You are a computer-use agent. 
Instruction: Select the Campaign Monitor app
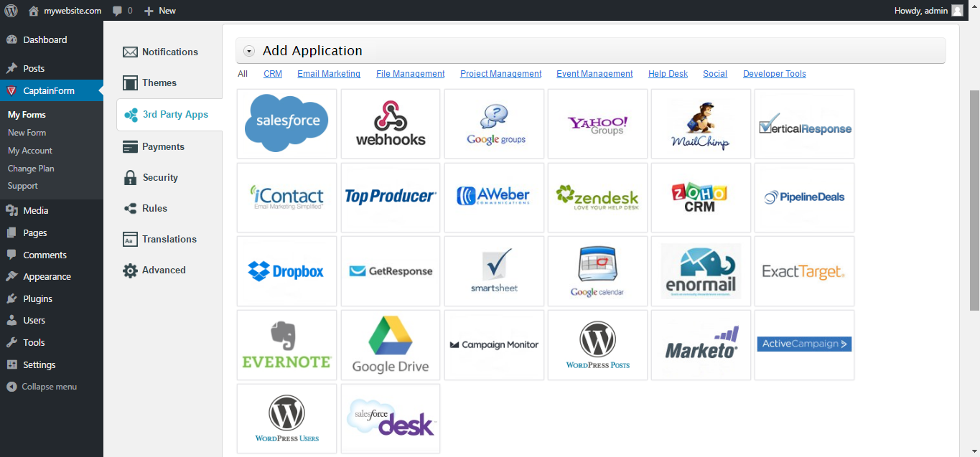coord(494,345)
